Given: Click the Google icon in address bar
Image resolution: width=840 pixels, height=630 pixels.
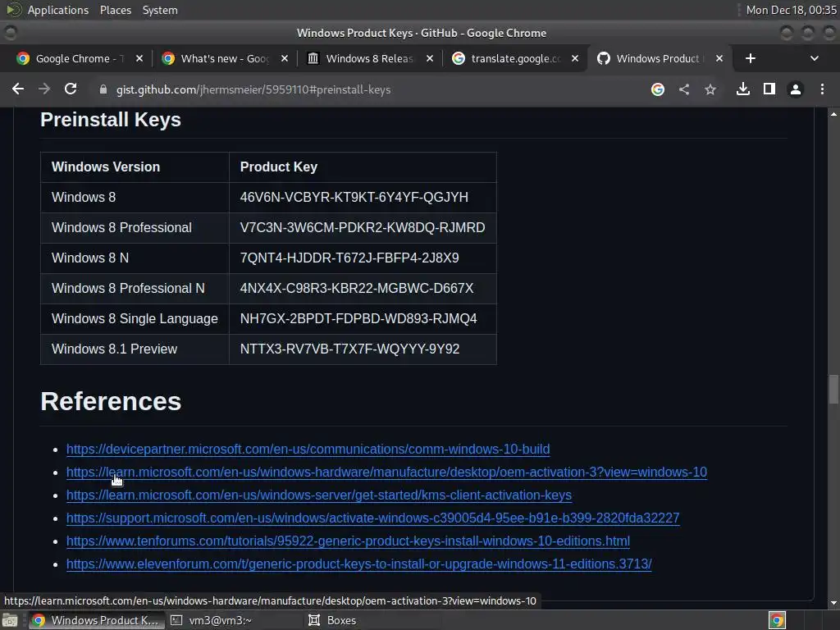Looking at the screenshot, I should pos(658,89).
